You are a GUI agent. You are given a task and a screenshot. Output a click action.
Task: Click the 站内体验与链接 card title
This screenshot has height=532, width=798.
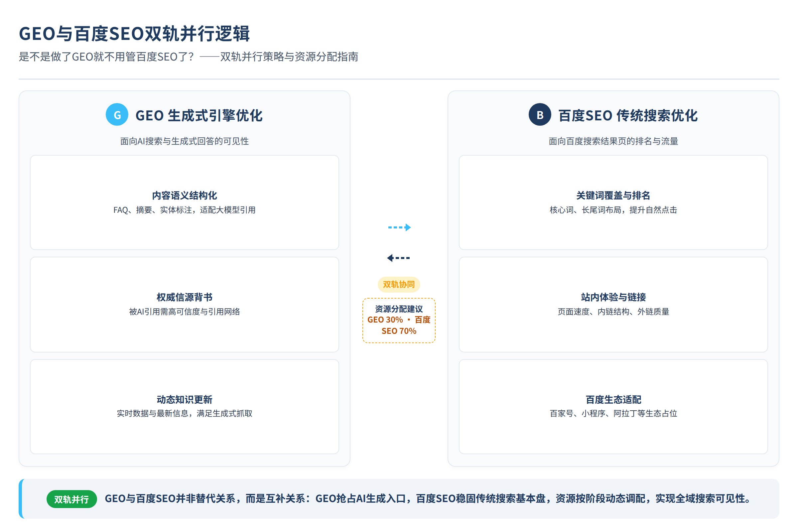pyautogui.click(x=613, y=297)
